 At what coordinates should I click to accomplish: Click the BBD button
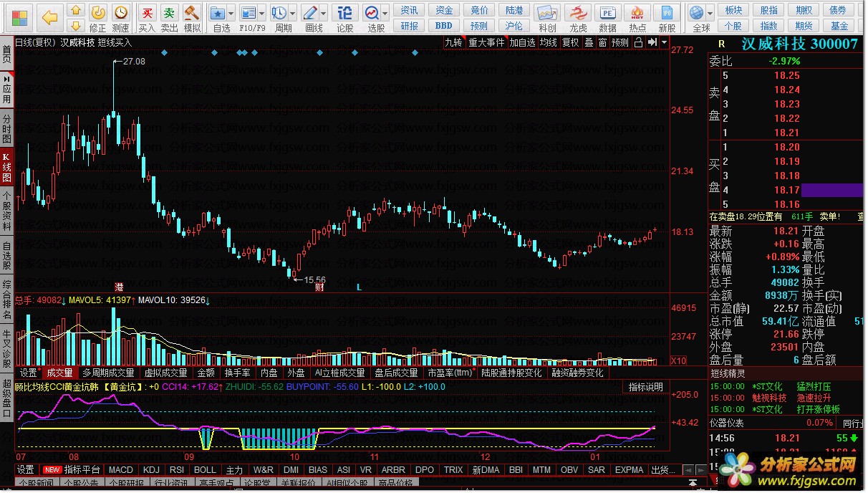coord(444,25)
